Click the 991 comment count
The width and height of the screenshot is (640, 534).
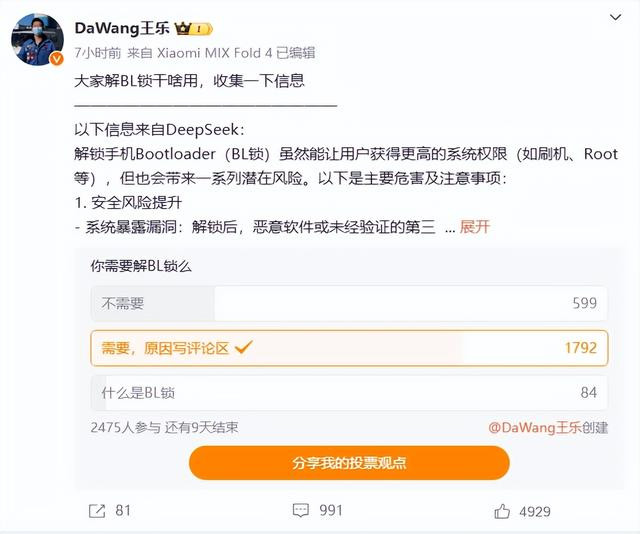pyautogui.click(x=331, y=510)
